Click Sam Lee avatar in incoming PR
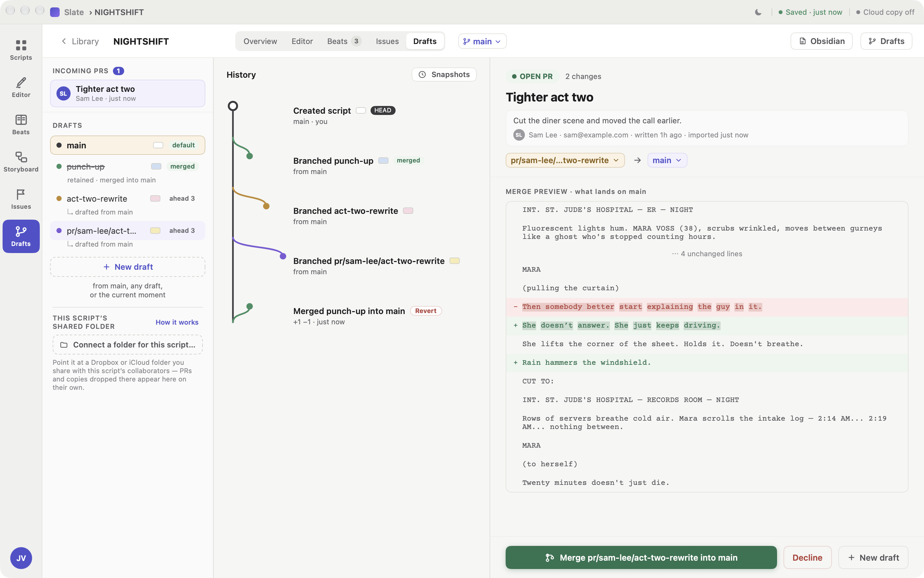 [x=64, y=93]
